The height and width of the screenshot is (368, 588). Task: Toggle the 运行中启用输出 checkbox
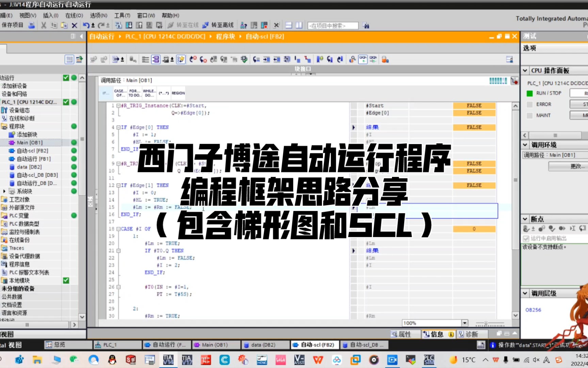(526, 238)
